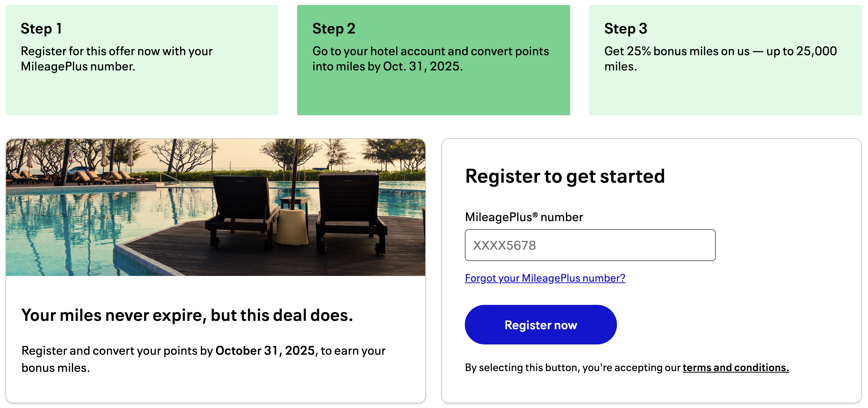Click the poolside lounge chairs photo
This screenshot has width=868, height=408.
(215, 207)
